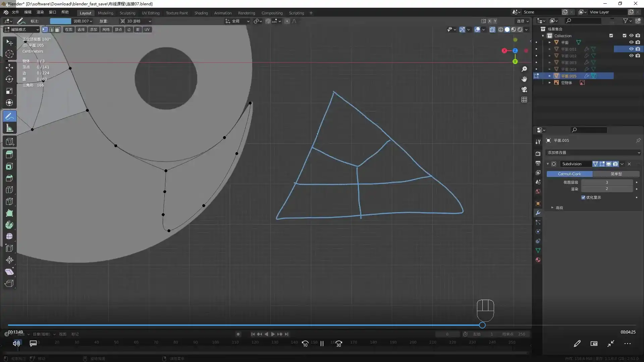Click the proportional editing icon in header
The width and height of the screenshot is (644, 362).
[x=287, y=21]
